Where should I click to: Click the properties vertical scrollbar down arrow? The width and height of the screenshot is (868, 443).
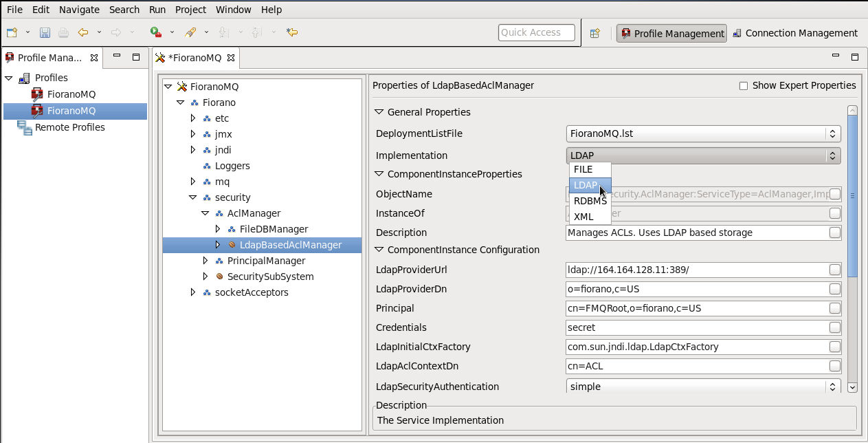(852, 388)
